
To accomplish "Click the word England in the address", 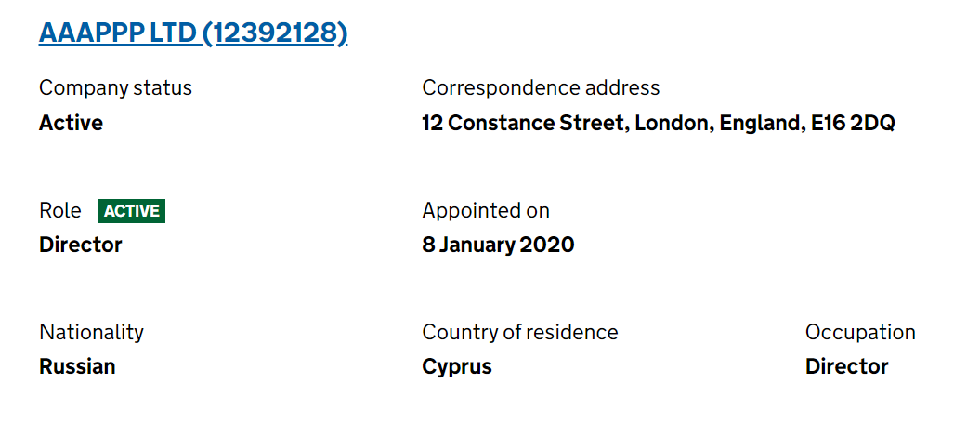I will (759, 123).
